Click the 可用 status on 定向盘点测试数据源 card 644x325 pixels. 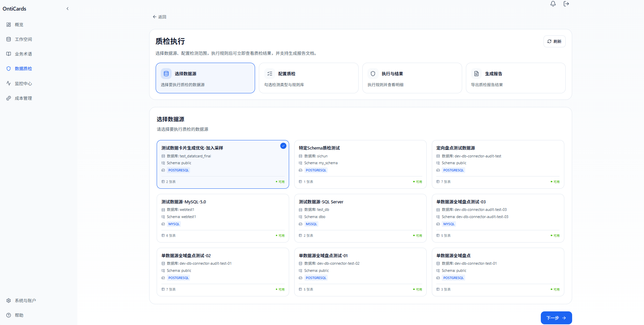555,182
